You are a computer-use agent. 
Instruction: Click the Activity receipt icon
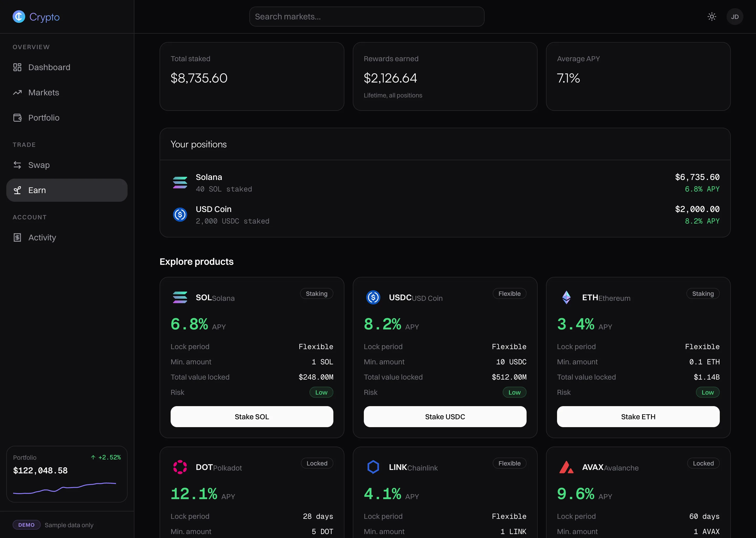click(x=17, y=237)
